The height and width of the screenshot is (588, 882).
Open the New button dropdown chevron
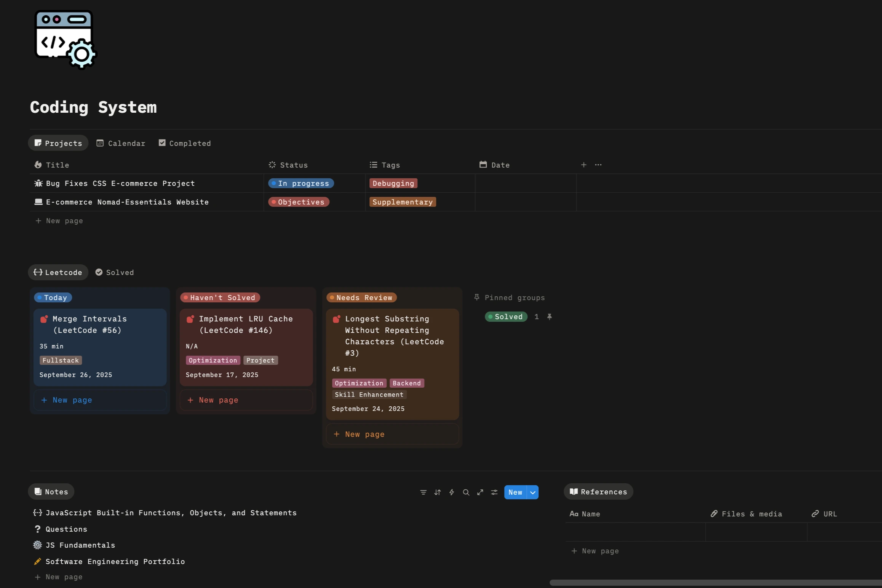pos(532,492)
